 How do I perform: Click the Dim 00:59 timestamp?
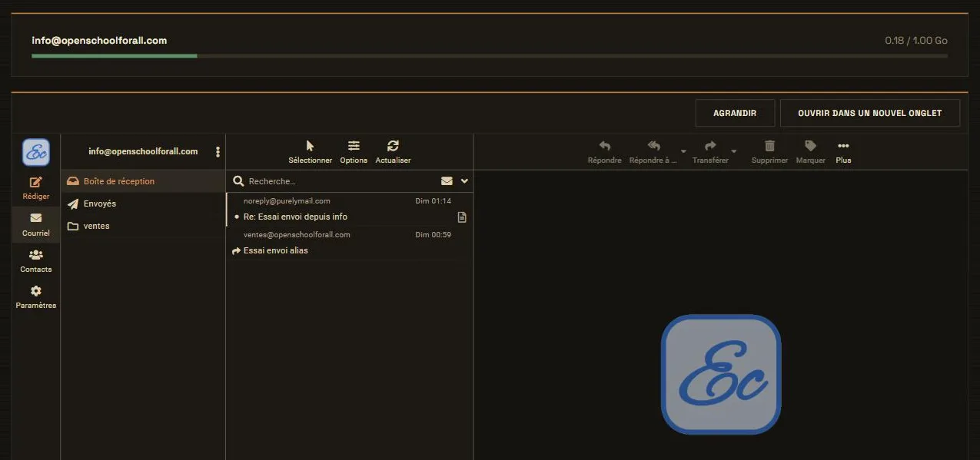tap(433, 235)
